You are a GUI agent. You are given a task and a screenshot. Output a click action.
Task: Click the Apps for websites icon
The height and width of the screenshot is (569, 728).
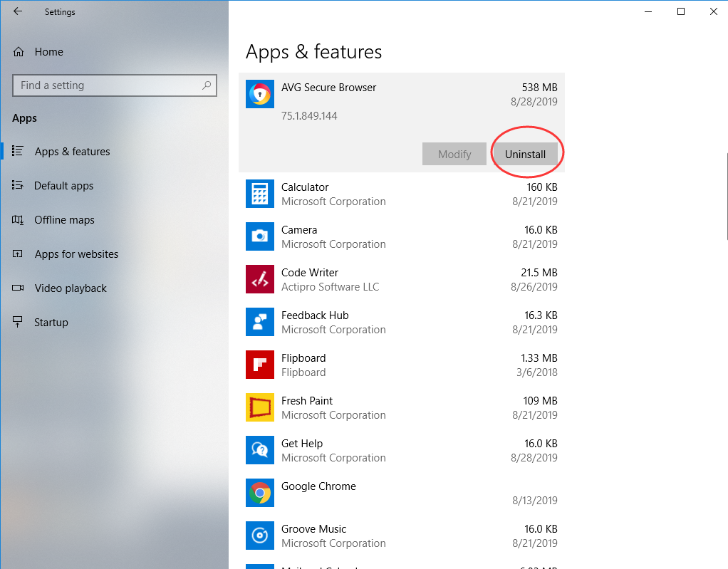[18, 254]
